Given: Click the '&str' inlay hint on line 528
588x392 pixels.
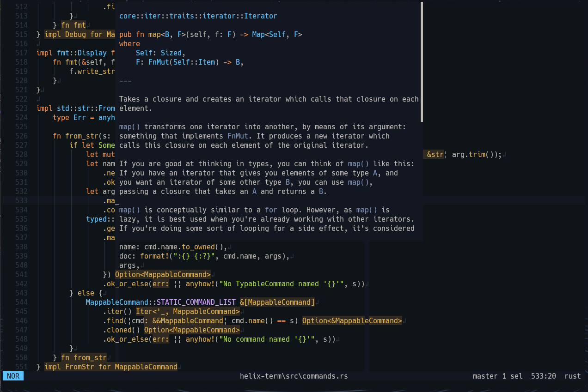Looking at the screenshot, I should (435, 154).
